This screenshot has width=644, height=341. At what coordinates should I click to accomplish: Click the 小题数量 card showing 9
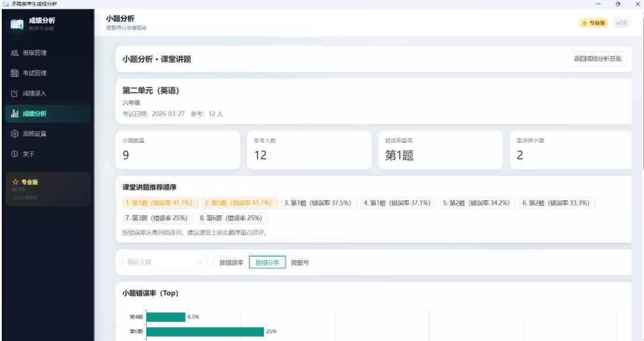(178, 150)
